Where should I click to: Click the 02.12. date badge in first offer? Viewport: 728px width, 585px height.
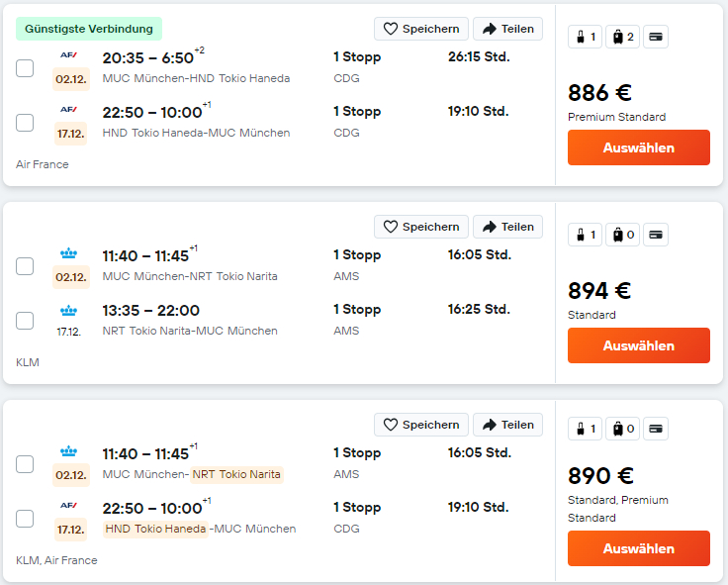click(x=71, y=78)
